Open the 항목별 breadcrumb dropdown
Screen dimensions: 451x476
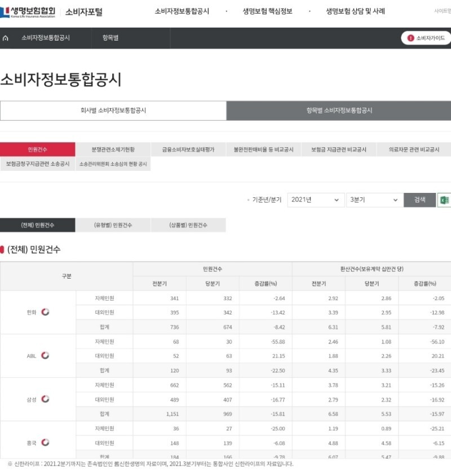(110, 38)
